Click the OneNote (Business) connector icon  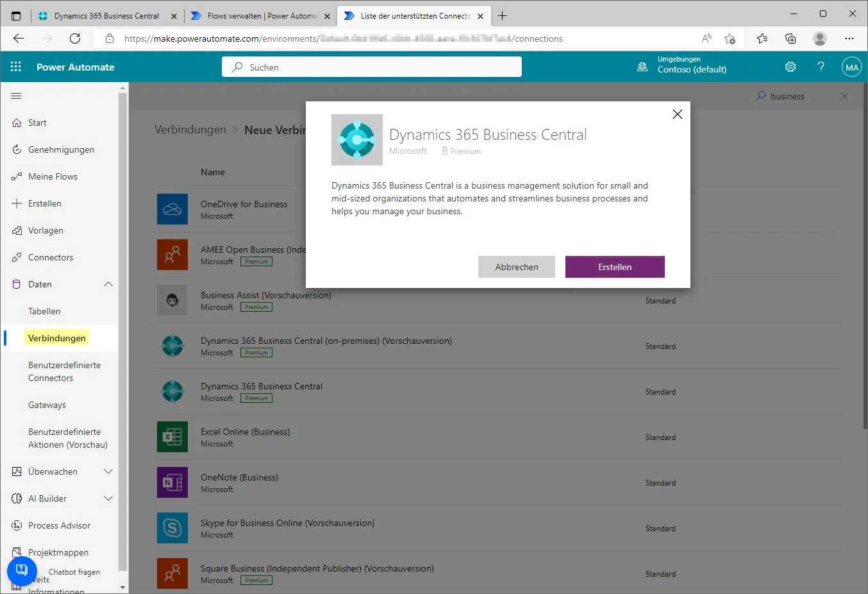pos(172,482)
